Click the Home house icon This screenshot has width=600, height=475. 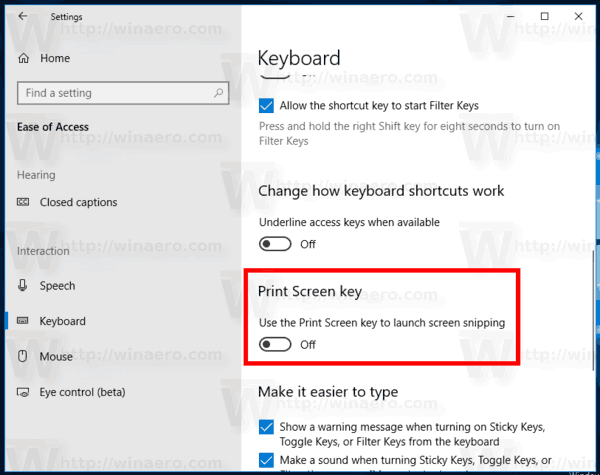(23, 58)
